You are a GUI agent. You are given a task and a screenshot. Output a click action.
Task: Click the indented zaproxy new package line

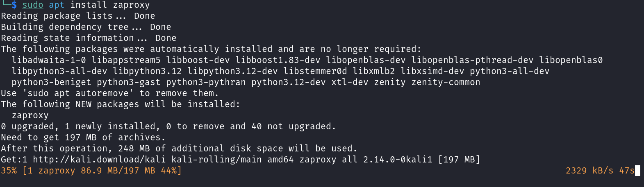(30, 115)
